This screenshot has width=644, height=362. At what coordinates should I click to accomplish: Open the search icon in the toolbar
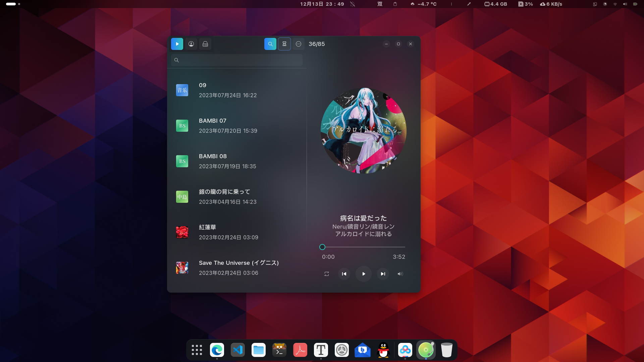click(x=270, y=44)
